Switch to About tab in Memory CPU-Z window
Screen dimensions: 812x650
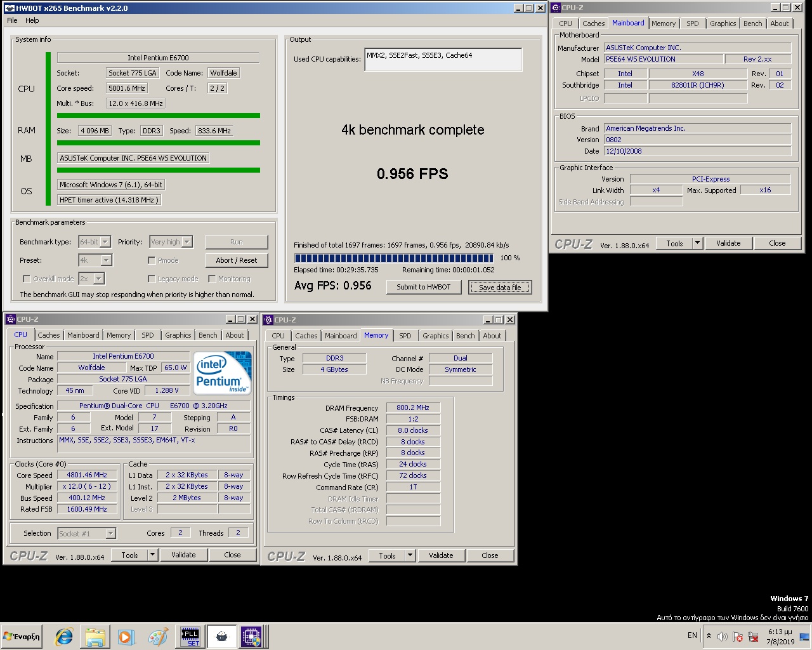492,336
